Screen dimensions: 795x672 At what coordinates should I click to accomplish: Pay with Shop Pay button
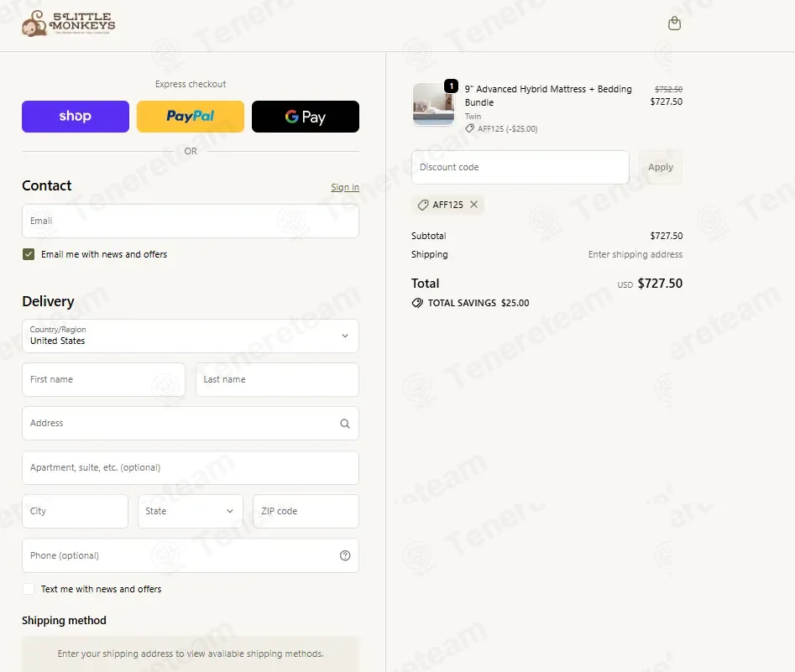(75, 117)
